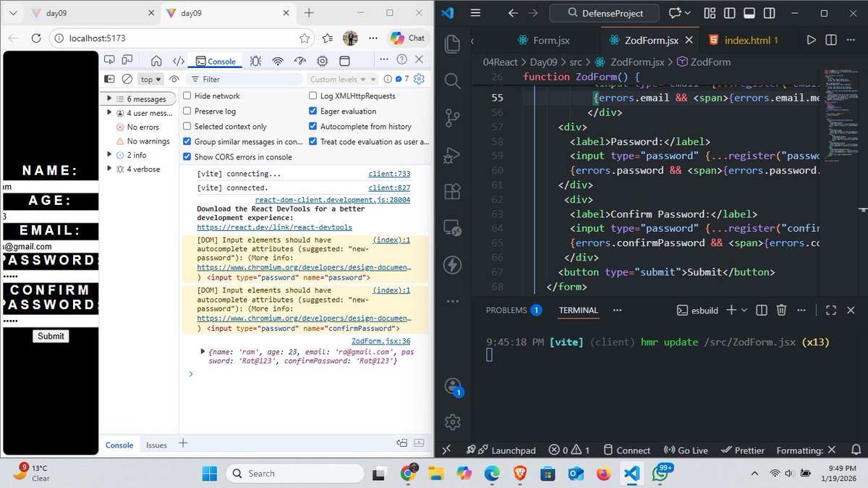Viewport: 868px width, 488px height.
Task: Enable Log XMLHttpRequests checkbox
Action: tap(313, 96)
